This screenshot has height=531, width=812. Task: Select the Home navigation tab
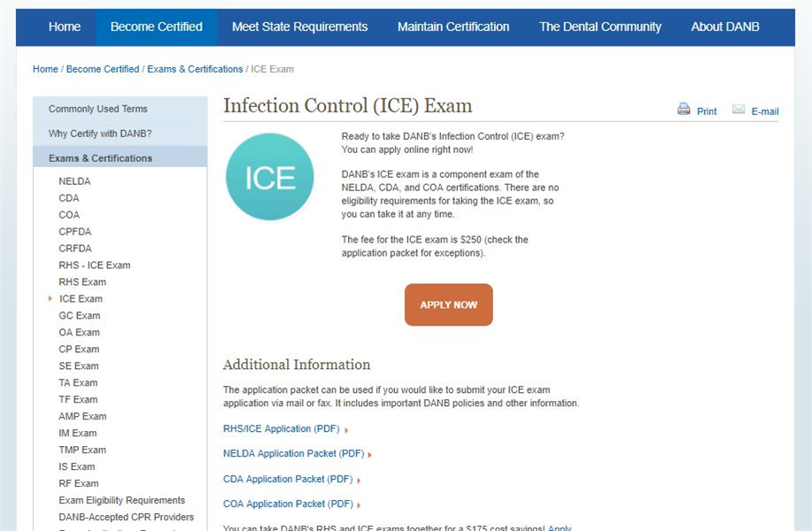click(65, 27)
